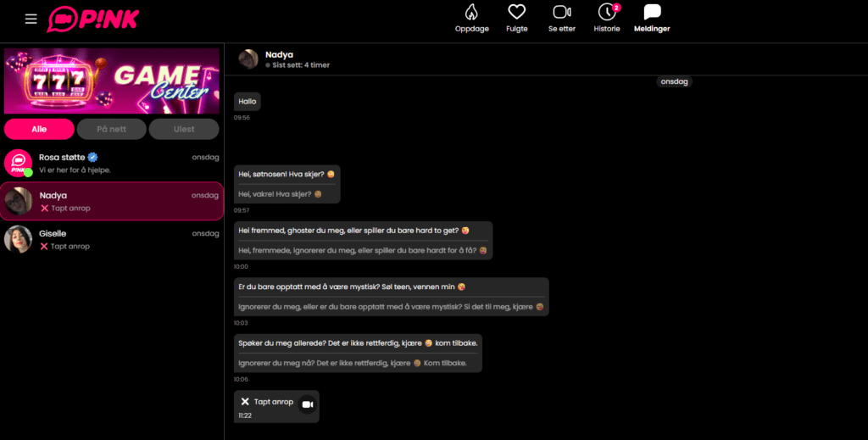Switch filter to På nett

coord(111,129)
